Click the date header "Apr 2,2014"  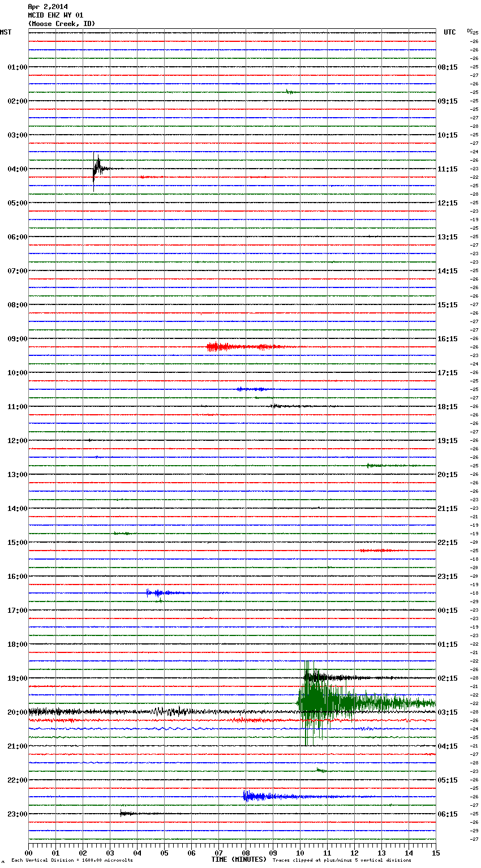click(48, 7)
